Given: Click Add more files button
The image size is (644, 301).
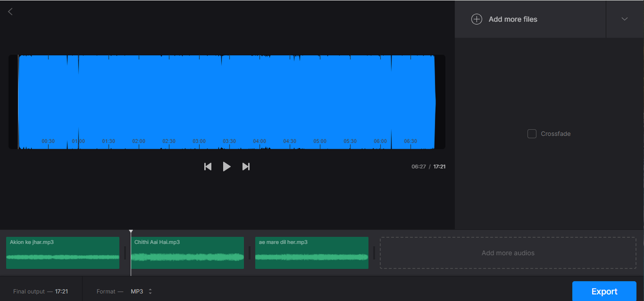Looking at the screenshot, I should pos(530,19).
